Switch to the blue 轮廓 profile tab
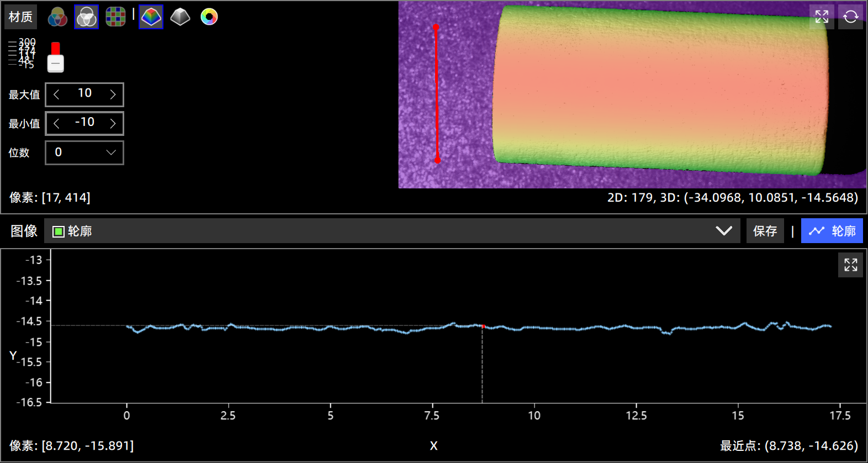Image resolution: width=868 pixels, height=463 pixels. [x=832, y=231]
